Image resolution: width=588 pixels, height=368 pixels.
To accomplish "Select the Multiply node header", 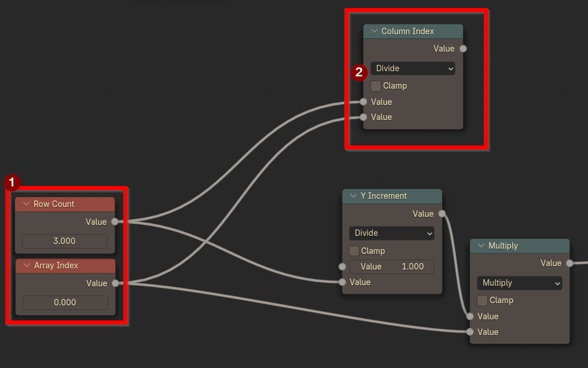I will 520,246.
